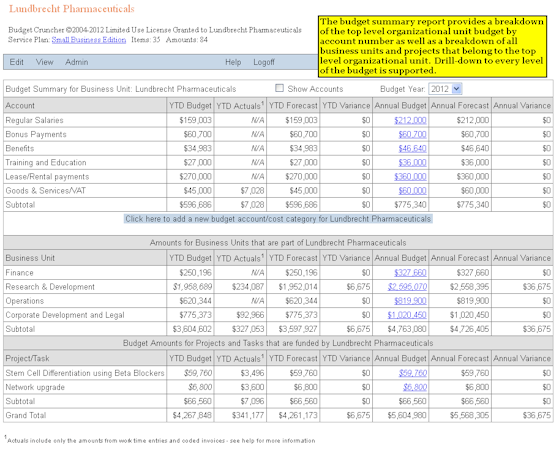Open Operations annual budget $819,900 link
Screen dimensions: 558x450
click(410, 301)
